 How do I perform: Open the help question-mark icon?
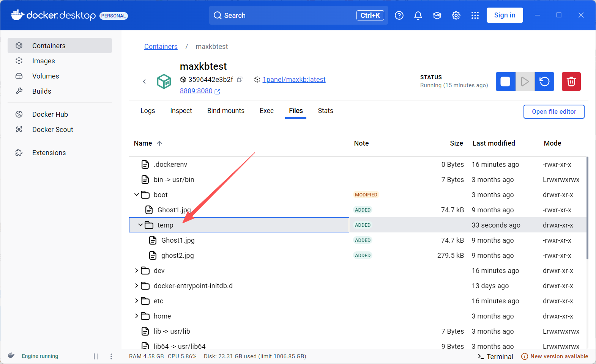(399, 15)
